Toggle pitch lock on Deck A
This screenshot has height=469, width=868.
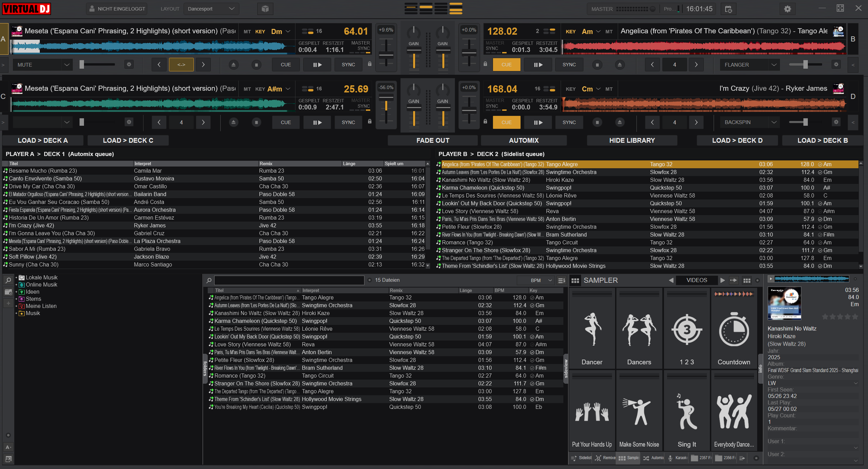[x=370, y=64]
